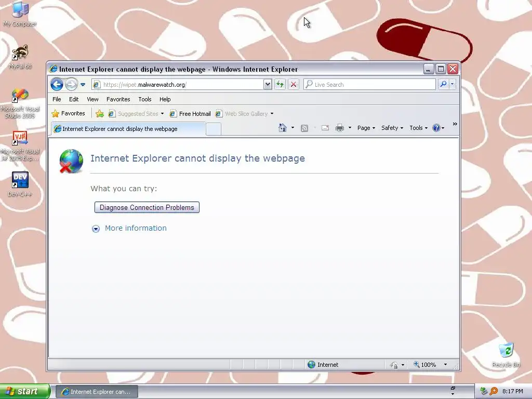Select the Dev-C++ desktop icon
Viewport: 532px width, 399px height.
coord(20,184)
